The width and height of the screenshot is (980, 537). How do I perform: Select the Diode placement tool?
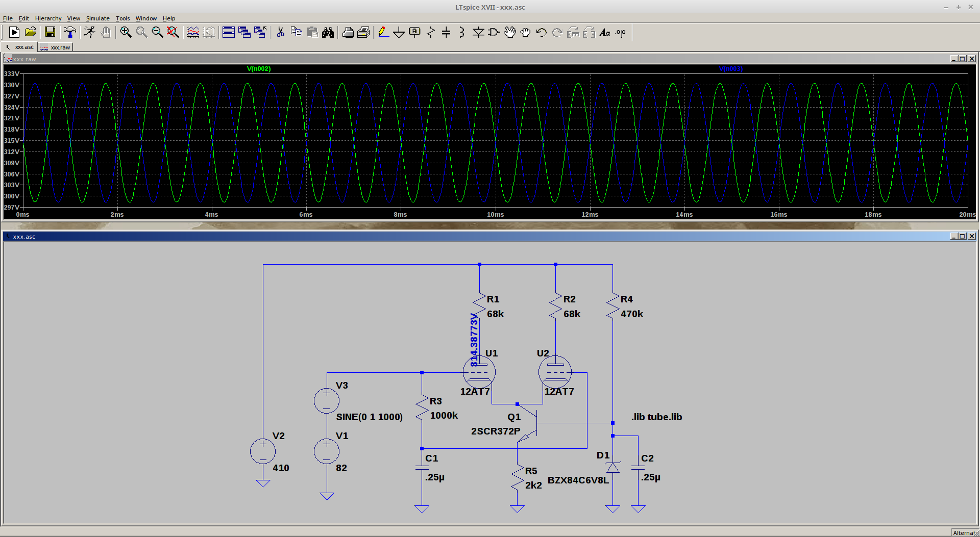pos(478,32)
